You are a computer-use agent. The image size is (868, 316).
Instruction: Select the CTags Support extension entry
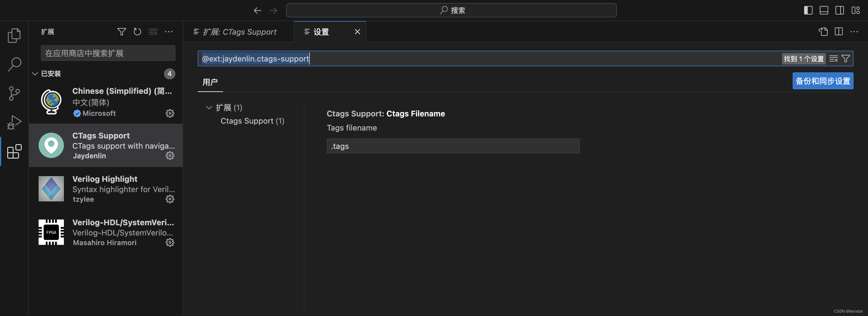click(106, 145)
